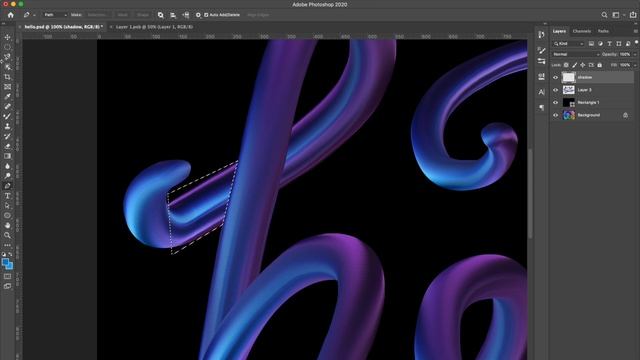Viewport: 640px width, 360px height.
Task: Select the Frame tool
Action: tap(7, 87)
